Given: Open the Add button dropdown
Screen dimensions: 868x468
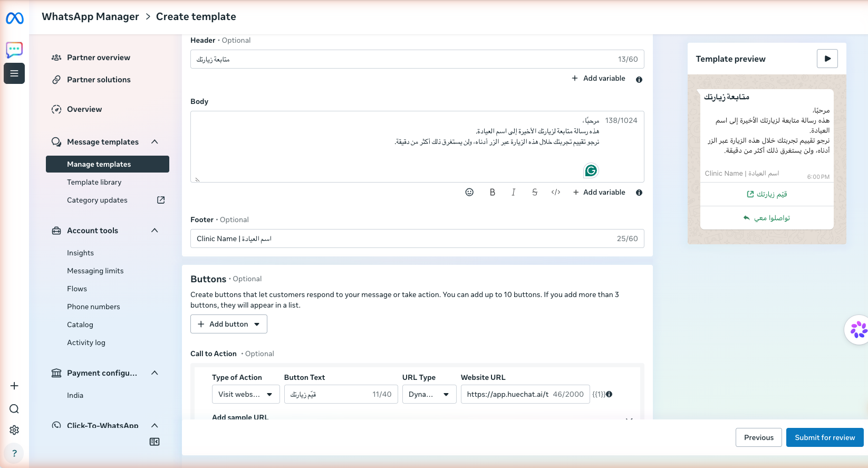Looking at the screenshot, I should 229,324.
